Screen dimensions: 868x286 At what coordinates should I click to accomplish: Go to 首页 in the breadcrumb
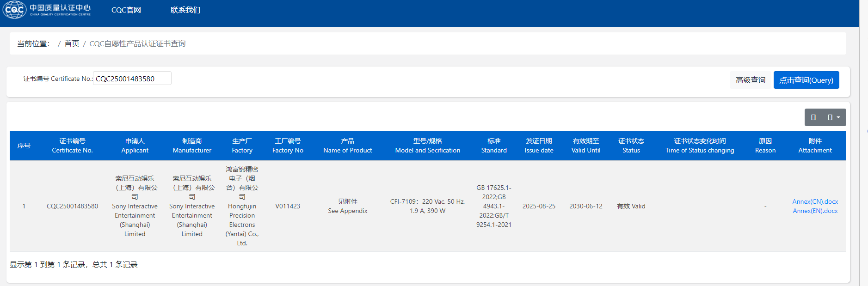pos(72,43)
